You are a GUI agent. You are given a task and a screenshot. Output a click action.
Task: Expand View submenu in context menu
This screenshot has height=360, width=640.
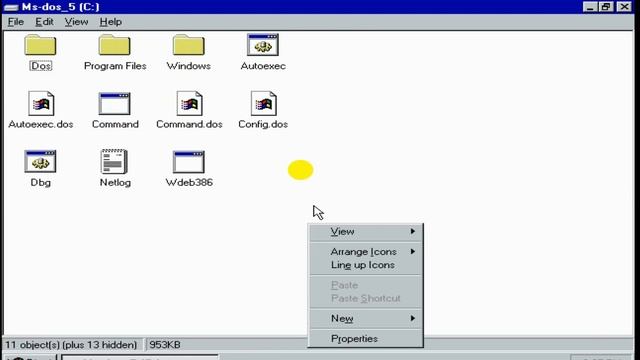click(x=365, y=231)
